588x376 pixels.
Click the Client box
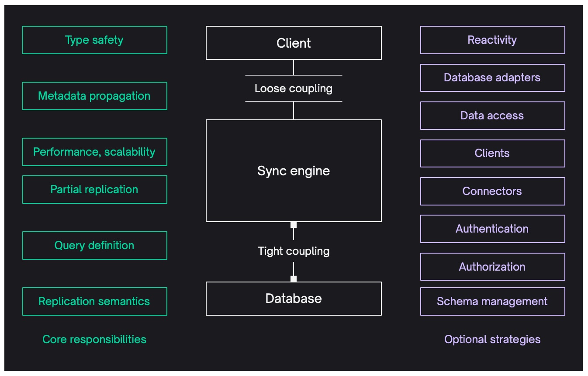(x=294, y=43)
